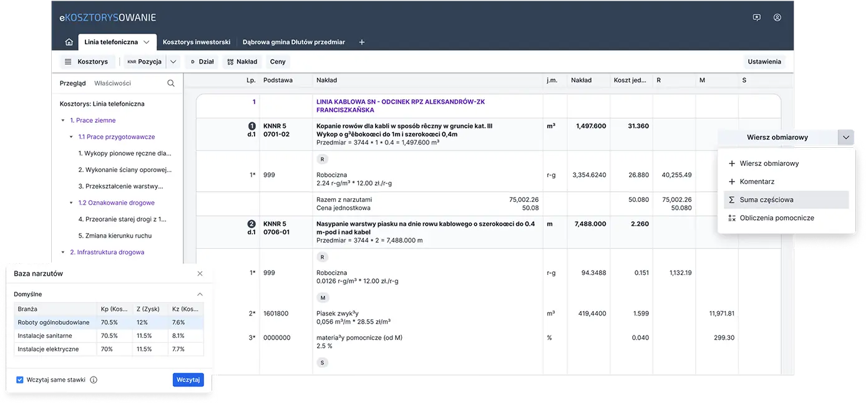This screenshot has height=404, width=868.
Task: Click the section title LINIA KABLOWA SN
Action: 401,106
